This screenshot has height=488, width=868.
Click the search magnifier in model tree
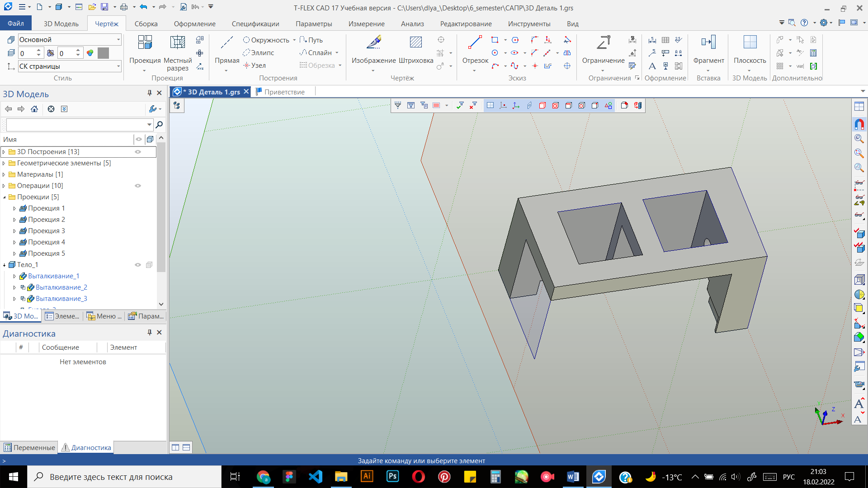(159, 124)
